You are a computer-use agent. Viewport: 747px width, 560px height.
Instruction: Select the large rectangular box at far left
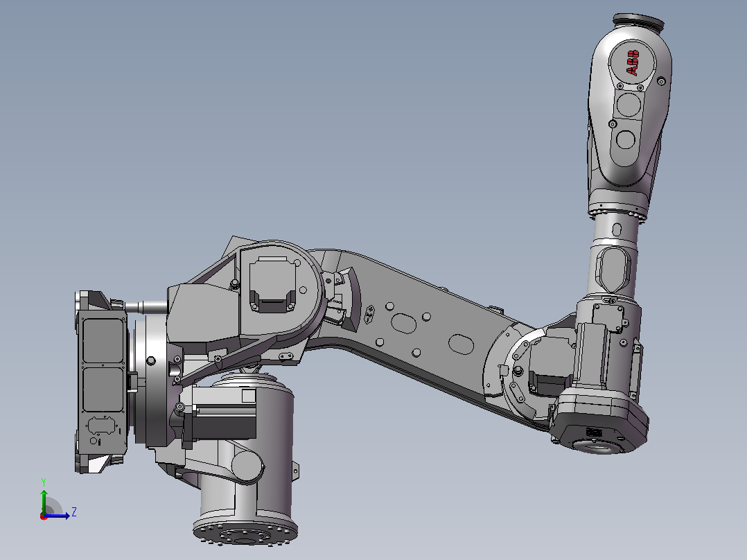pyautogui.click(x=101, y=382)
